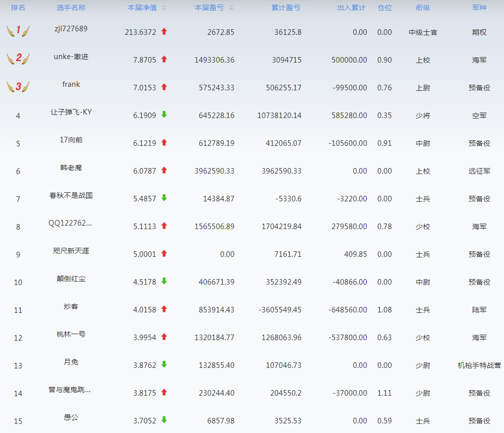Open player 春秋不是战国

(71, 195)
